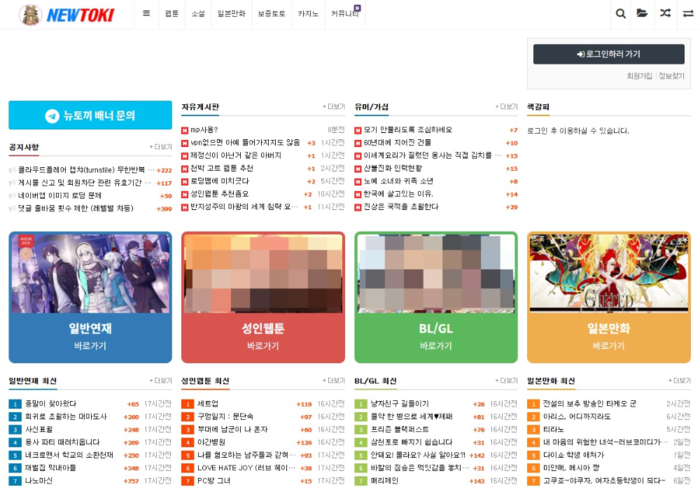Open the 일본만화 menu
This screenshot has width=700, height=499.
coord(231,14)
